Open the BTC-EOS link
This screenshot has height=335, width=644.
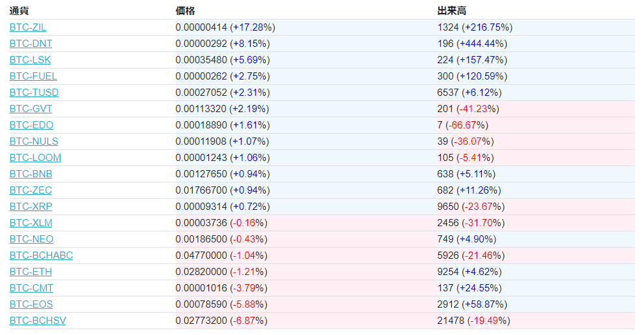(31, 304)
